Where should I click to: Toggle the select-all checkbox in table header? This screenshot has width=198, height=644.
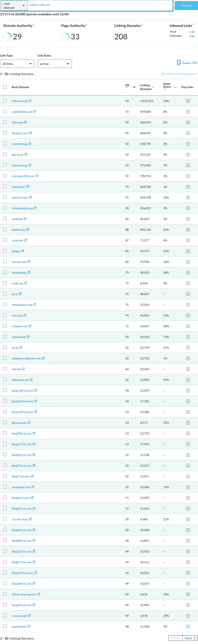pos(5,87)
